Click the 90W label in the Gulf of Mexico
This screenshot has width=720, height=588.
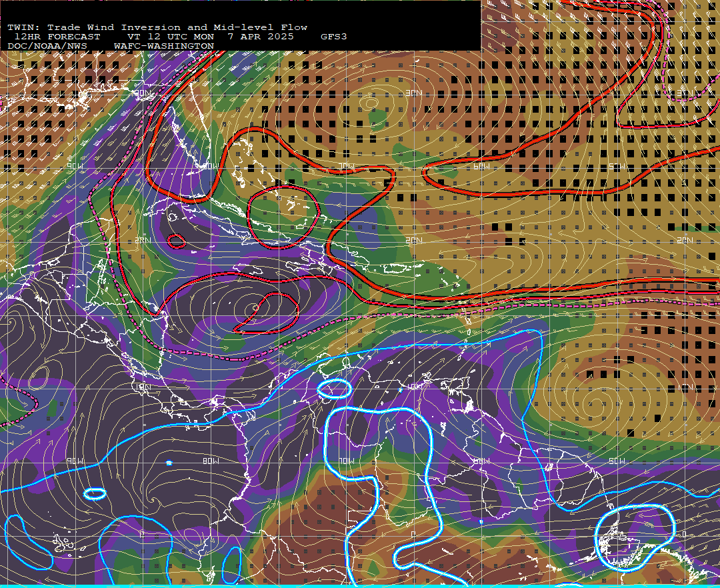tap(75, 166)
